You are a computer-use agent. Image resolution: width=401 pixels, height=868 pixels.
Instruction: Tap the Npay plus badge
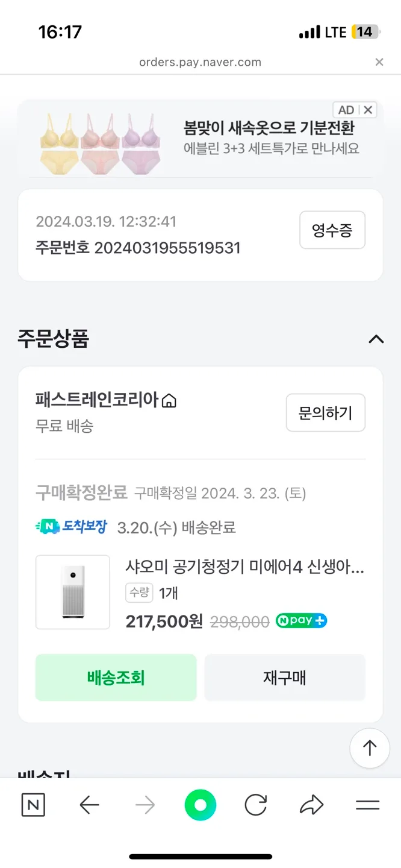[x=301, y=621]
